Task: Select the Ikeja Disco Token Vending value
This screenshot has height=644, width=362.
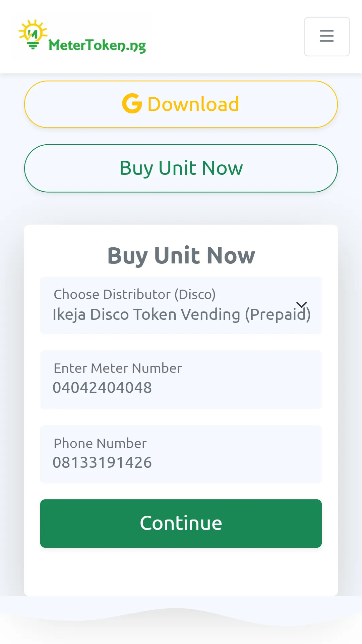Action: [181, 314]
